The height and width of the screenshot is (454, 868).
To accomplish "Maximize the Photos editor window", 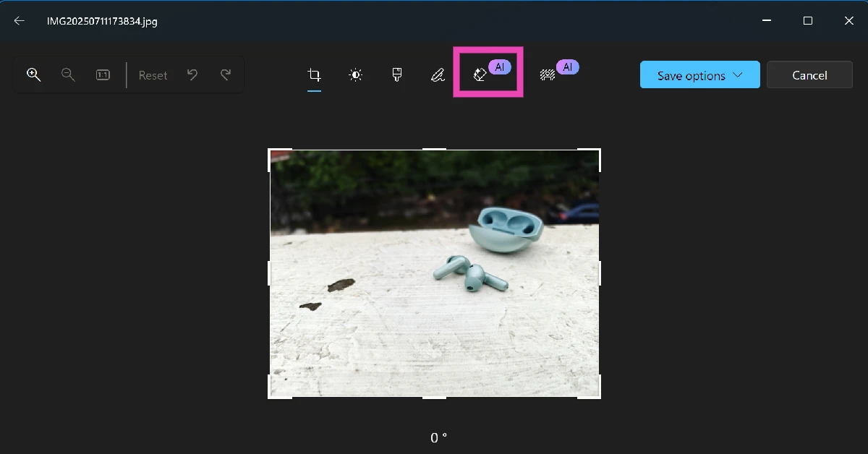I will click(x=808, y=21).
